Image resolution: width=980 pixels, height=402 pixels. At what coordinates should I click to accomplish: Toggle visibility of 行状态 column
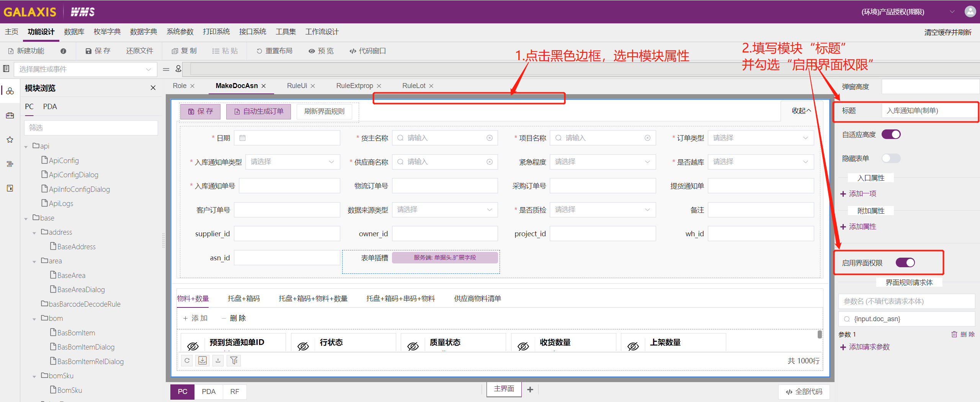click(303, 346)
